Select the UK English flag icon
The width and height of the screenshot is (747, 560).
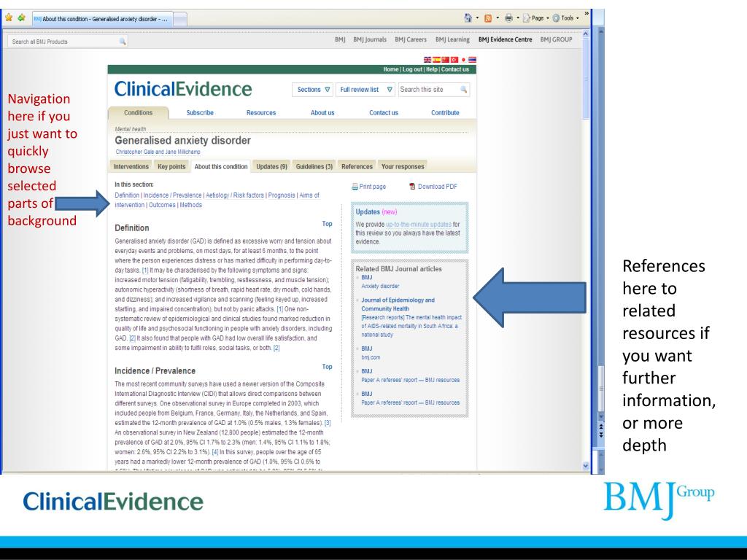(x=427, y=60)
